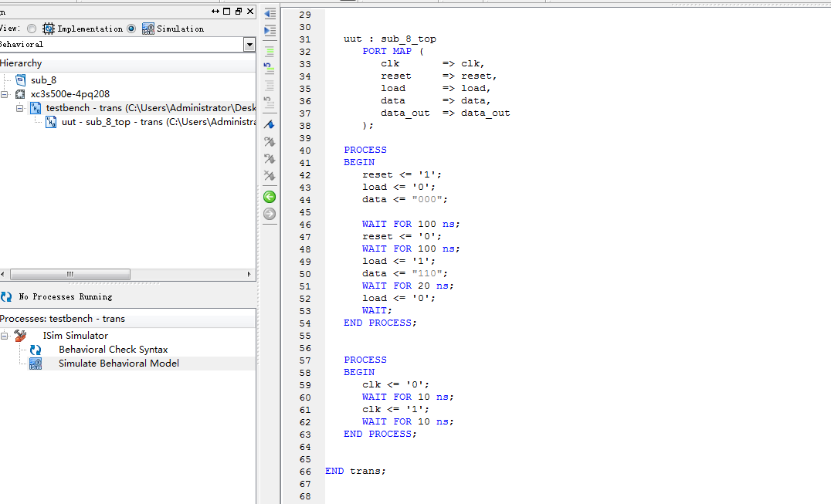Click the scroll right arrow in Hierarchy panel

coord(249,274)
